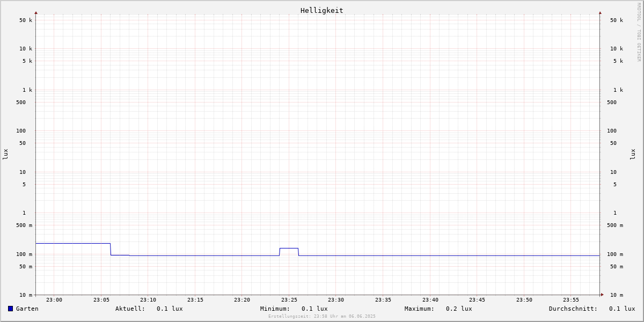
Task: Click the 0.2 lux maximum value
Action: (459, 309)
